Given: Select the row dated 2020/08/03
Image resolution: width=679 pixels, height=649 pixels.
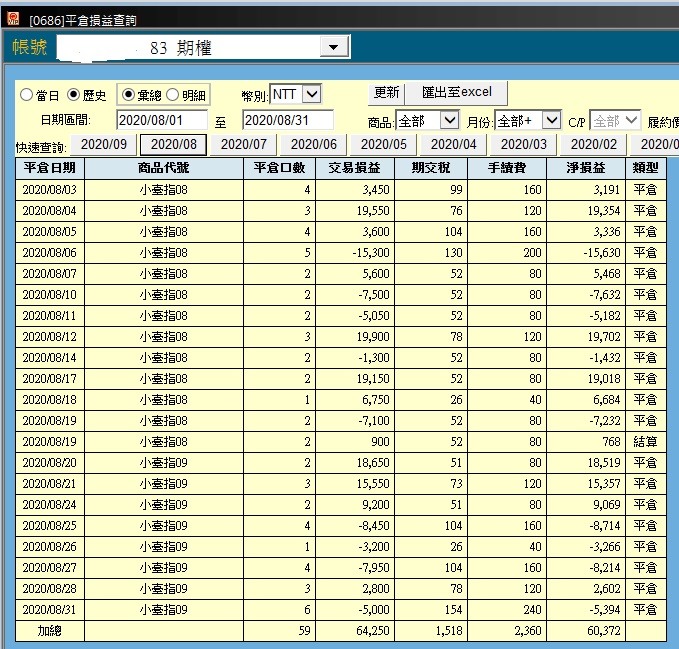Looking at the screenshot, I should point(341,190).
